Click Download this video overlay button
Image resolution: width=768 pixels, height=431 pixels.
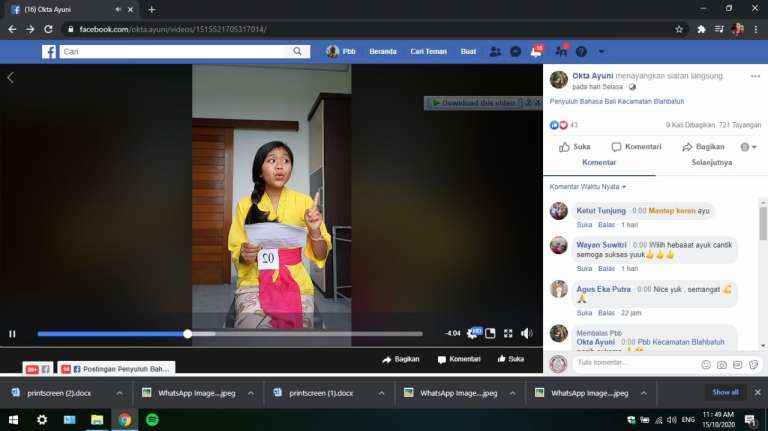click(x=474, y=103)
